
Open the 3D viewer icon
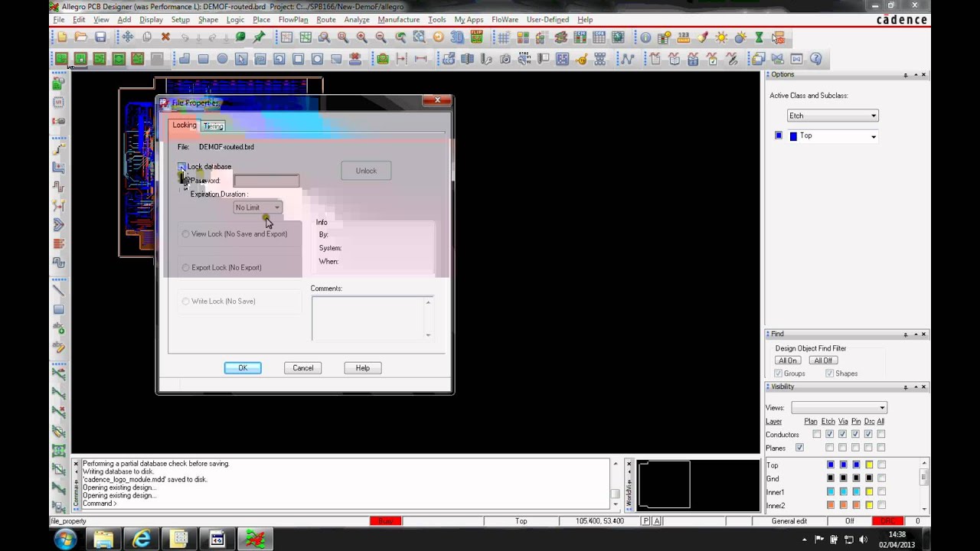point(457,37)
